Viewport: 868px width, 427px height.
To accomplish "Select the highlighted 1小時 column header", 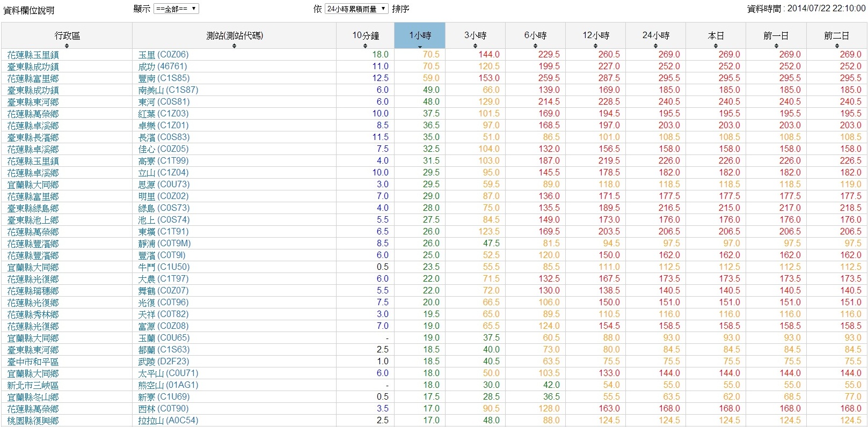I will click(x=420, y=35).
